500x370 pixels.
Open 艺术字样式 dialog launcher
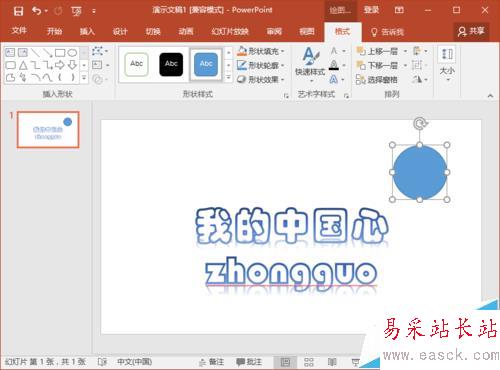pyautogui.click(x=346, y=96)
